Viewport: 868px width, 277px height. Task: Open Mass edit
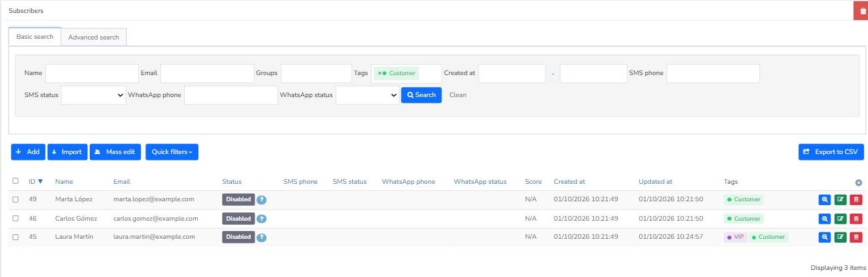[115, 152]
